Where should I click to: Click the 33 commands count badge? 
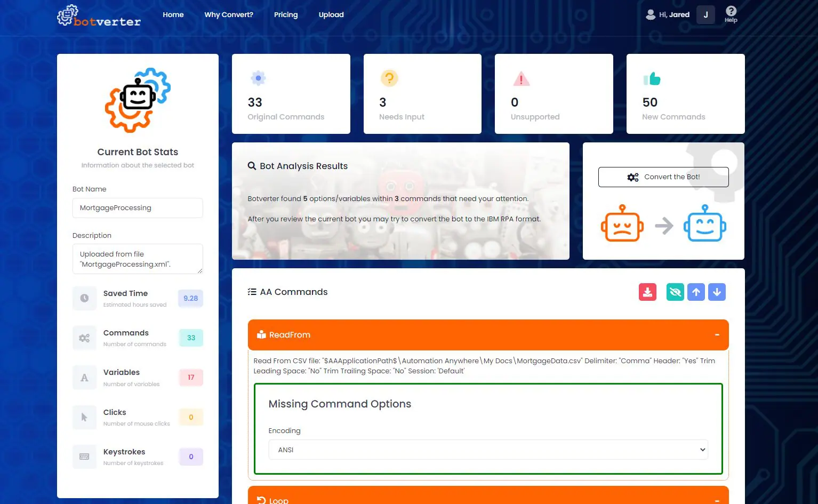click(191, 338)
